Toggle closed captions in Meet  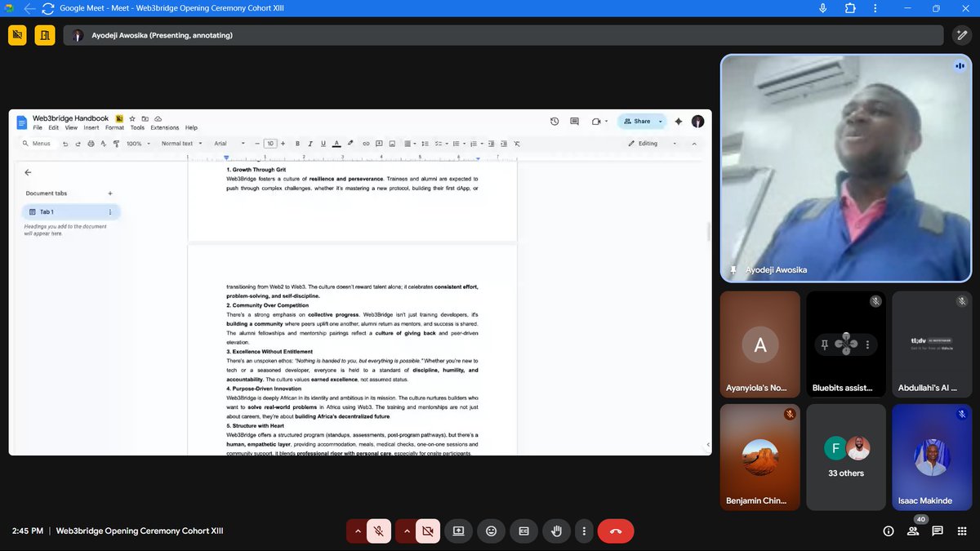523,531
